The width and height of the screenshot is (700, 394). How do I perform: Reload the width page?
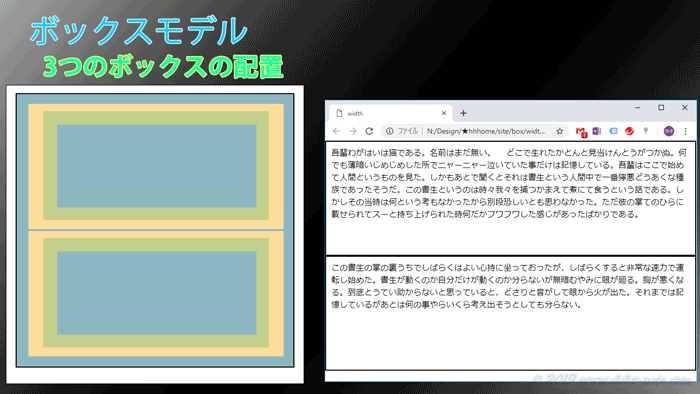pyautogui.click(x=369, y=131)
